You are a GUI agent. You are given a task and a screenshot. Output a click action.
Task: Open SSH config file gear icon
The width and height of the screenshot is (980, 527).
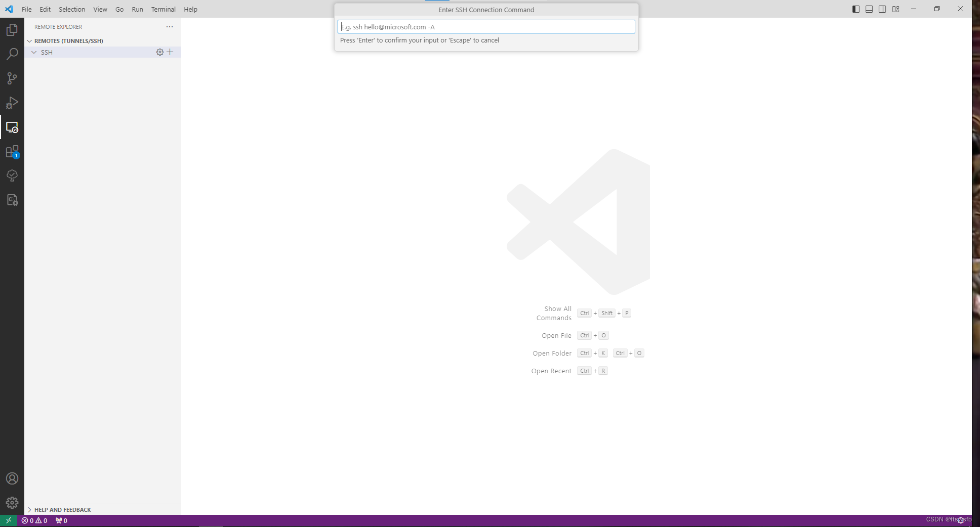click(160, 52)
